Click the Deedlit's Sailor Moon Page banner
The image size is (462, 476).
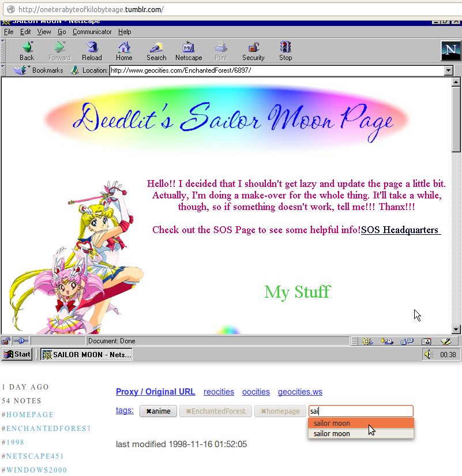click(227, 119)
